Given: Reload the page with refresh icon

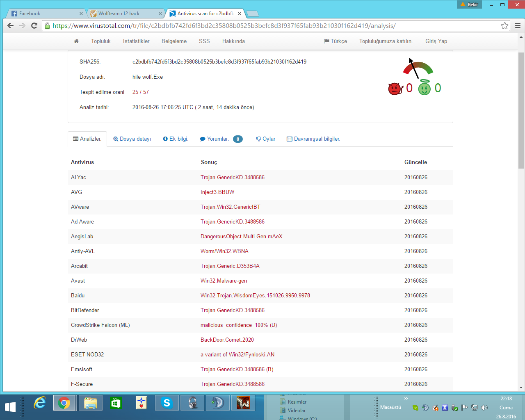Looking at the screenshot, I should (x=34, y=25).
